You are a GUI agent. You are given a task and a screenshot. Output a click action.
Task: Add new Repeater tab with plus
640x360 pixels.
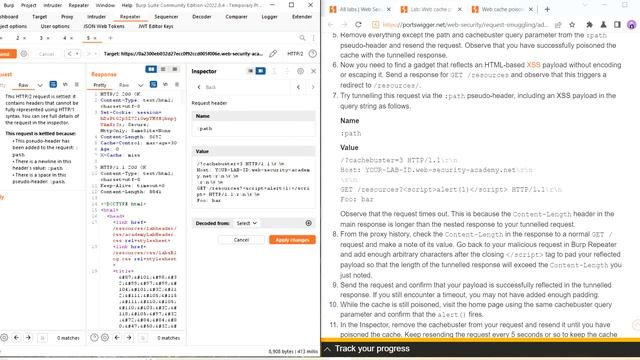pos(110,38)
